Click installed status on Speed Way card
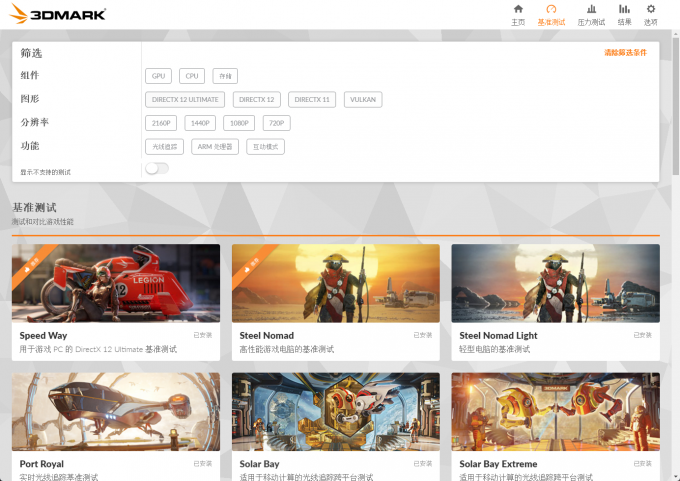 tap(203, 335)
